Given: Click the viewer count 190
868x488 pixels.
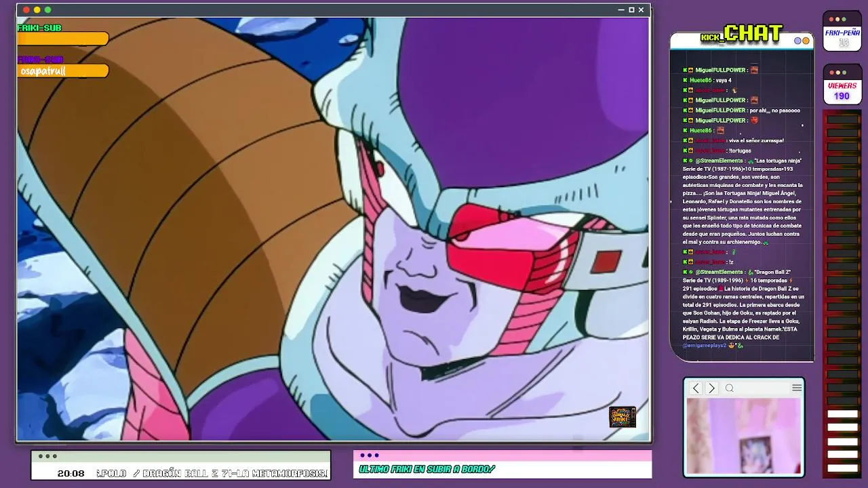Looking at the screenshot, I should (x=842, y=96).
